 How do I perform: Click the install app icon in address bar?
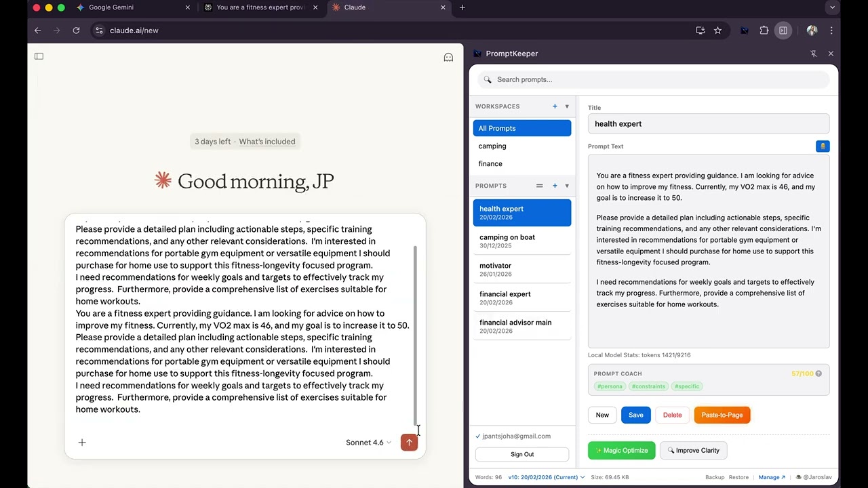click(x=701, y=30)
